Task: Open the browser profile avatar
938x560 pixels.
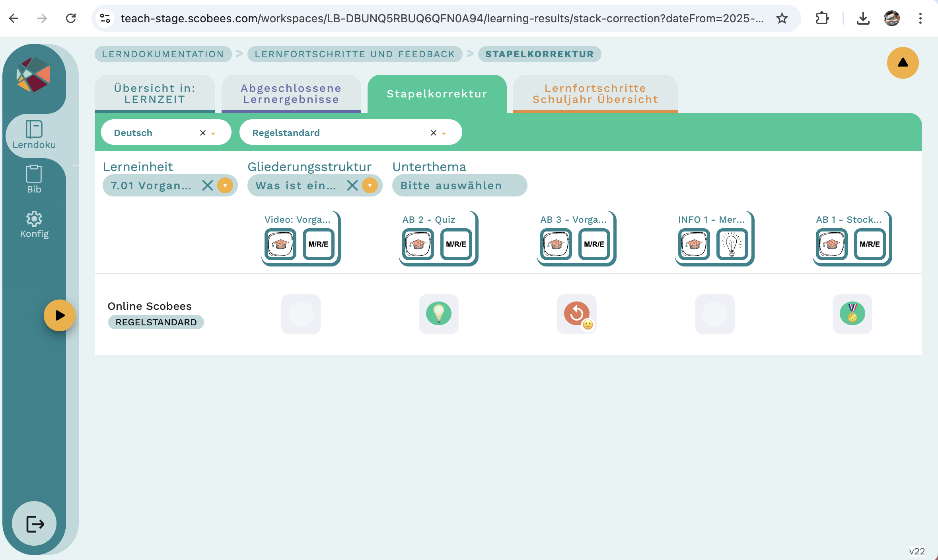Action: (892, 18)
